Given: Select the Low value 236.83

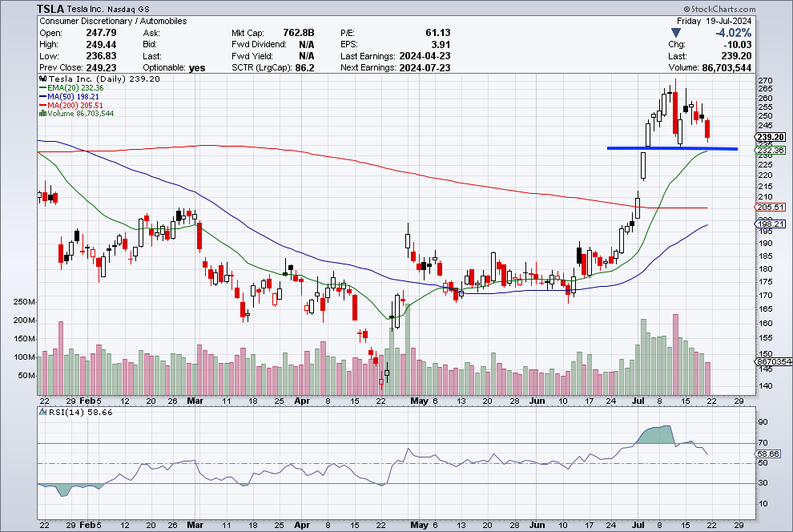Looking at the screenshot, I should [101, 55].
